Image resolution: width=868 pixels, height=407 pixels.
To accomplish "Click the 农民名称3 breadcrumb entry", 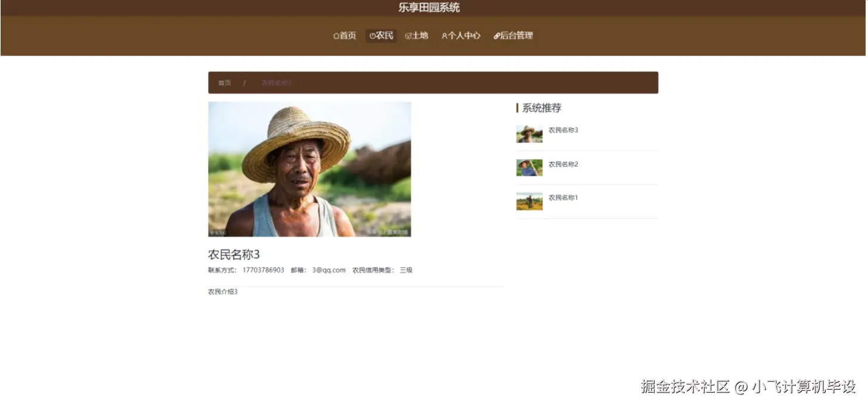I will pyautogui.click(x=277, y=83).
